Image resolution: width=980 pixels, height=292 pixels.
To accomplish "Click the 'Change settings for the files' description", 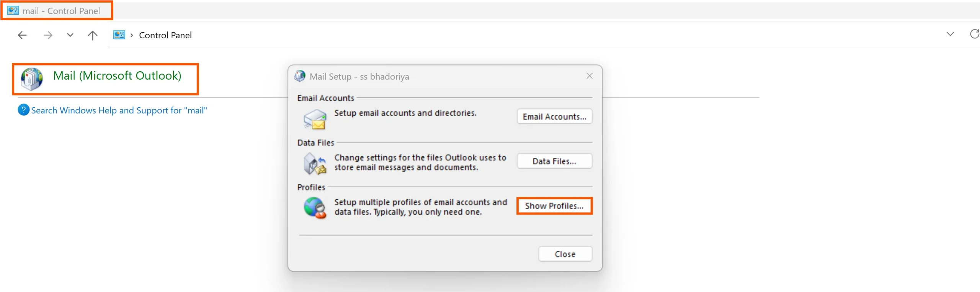I will point(420,162).
